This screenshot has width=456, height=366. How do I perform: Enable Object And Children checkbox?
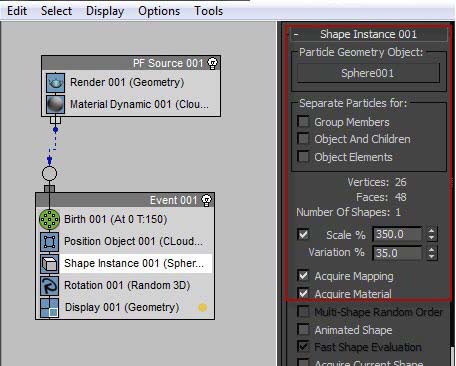(x=303, y=138)
